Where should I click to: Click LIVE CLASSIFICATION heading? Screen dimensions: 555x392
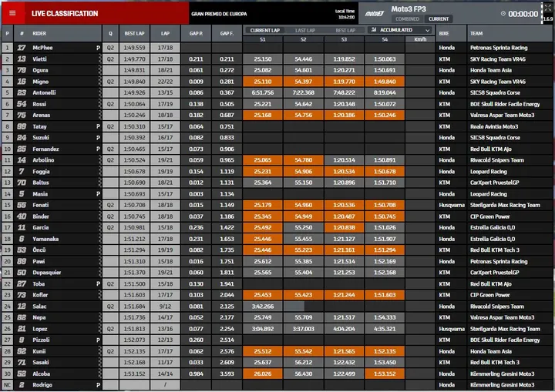tap(65, 14)
